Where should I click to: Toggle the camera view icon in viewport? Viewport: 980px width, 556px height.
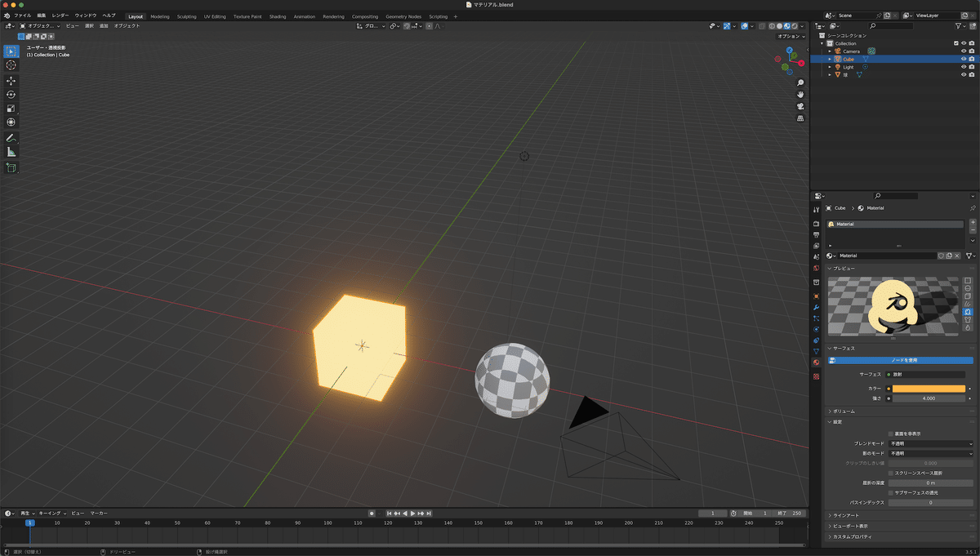(x=800, y=106)
